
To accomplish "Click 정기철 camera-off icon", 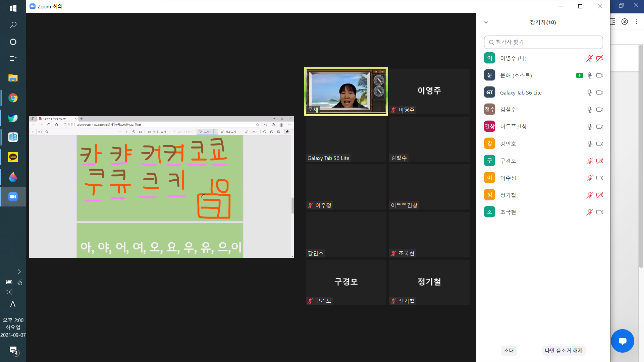I will (600, 195).
